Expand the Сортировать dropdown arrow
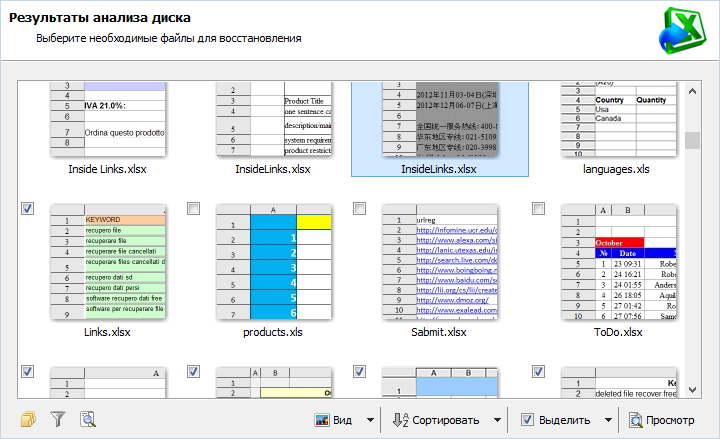Image resolution: width=720 pixels, height=439 pixels. pos(497,420)
